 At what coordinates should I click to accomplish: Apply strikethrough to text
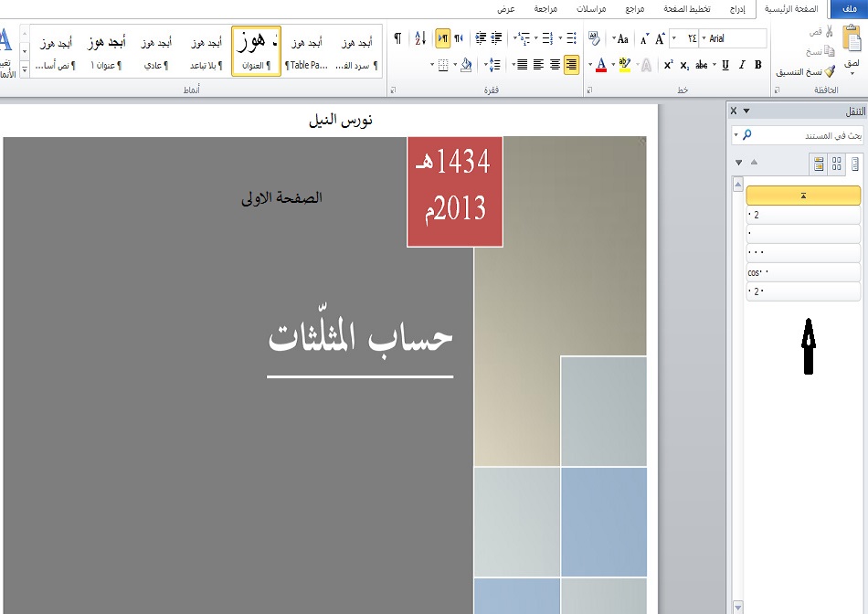[x=702, y=65]
